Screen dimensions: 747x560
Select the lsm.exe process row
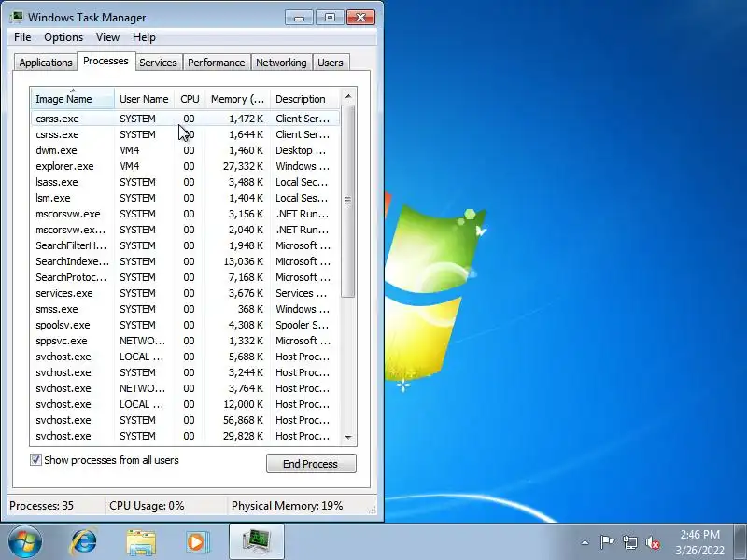coord(185,198)
